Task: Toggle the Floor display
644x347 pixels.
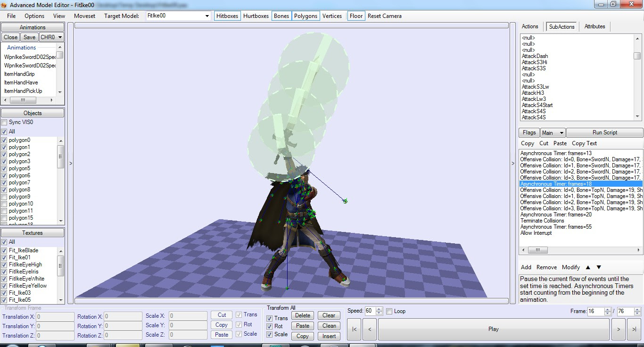Action: pyautogui.click(x=356, y=16)
